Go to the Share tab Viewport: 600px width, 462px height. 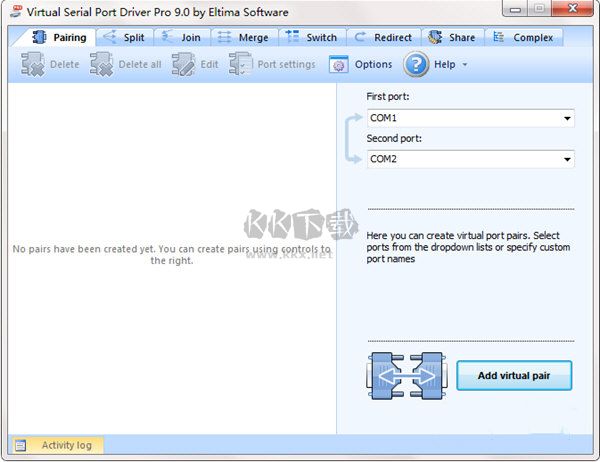coord(453,38)
